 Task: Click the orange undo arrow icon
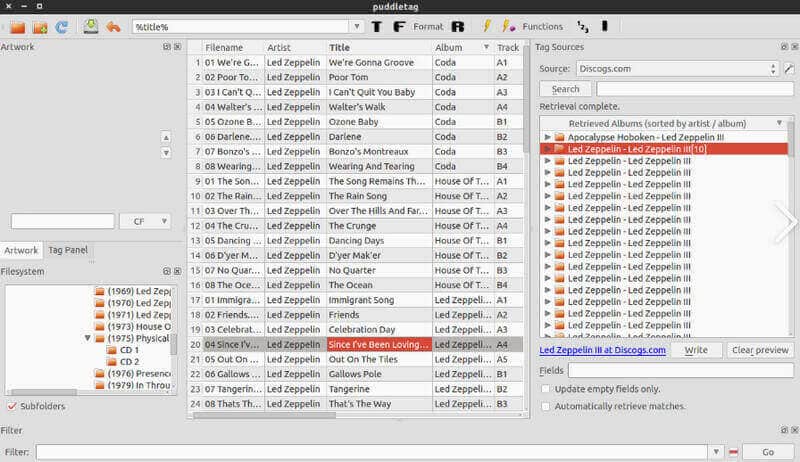click(x=113, y=27)
